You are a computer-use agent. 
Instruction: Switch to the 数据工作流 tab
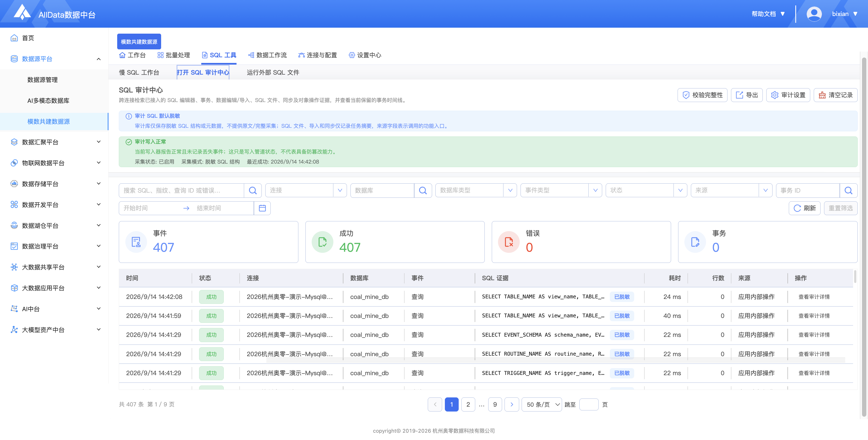tap(267, 55)
